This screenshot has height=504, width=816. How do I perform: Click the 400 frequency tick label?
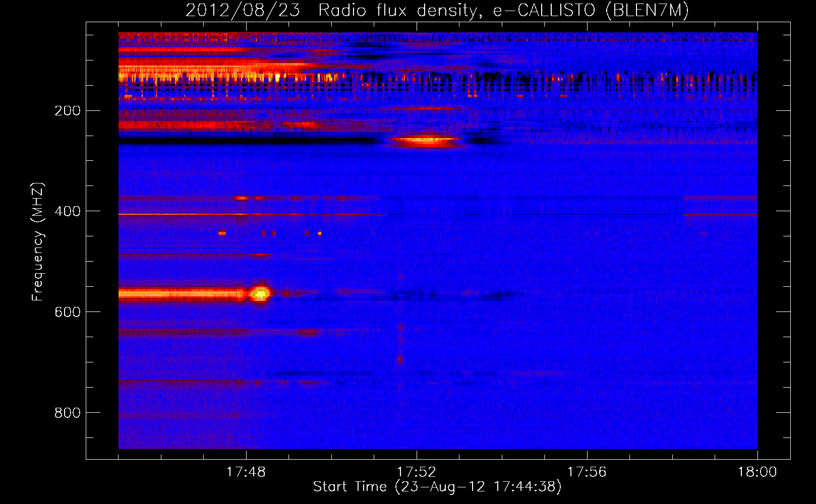pos(68,211)
